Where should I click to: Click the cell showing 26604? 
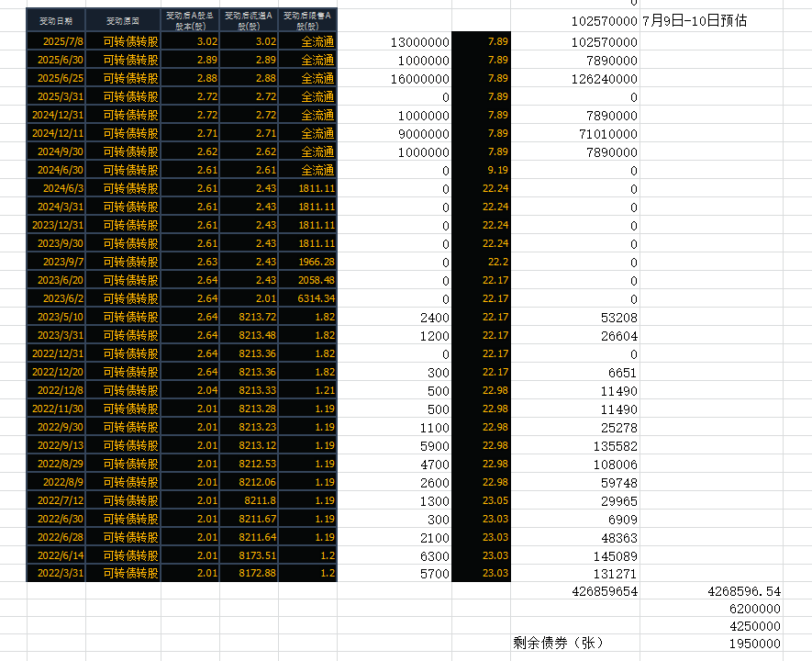pyautogui.click(x=574, y=336)
